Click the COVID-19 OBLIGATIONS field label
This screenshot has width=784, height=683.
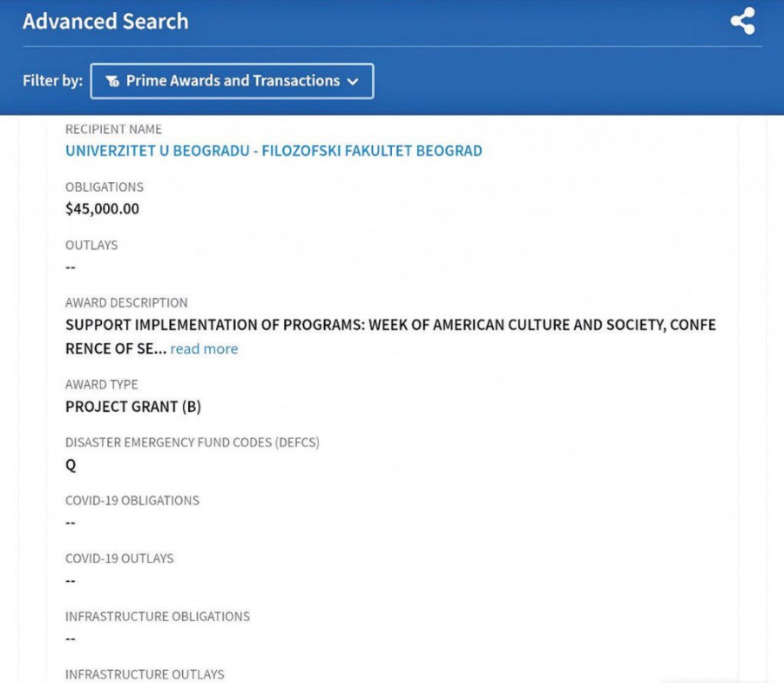click(x=132, y=500)
